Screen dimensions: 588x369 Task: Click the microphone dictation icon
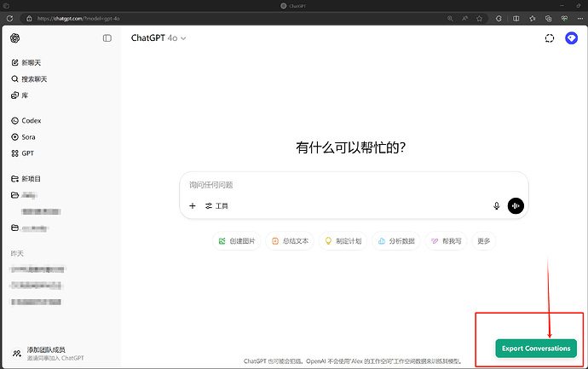[497, 206]
